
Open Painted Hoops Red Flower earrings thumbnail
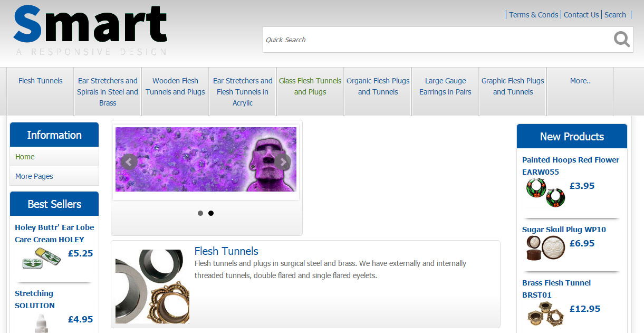(545, 192)
